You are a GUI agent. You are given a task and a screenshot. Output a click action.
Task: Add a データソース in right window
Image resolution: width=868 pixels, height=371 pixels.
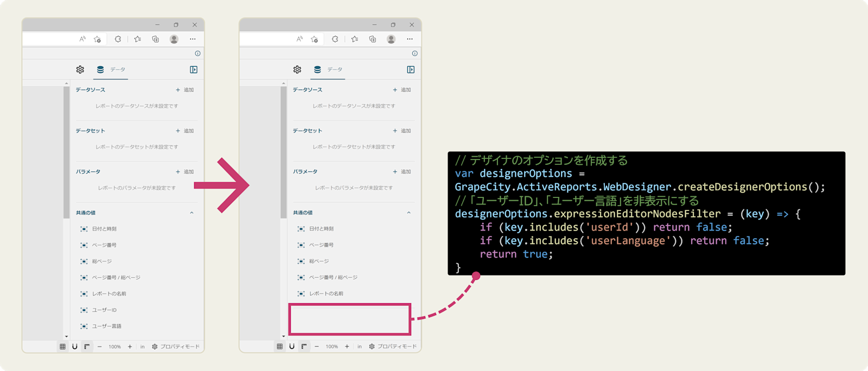pyautogui.click(x=401, y=90)
